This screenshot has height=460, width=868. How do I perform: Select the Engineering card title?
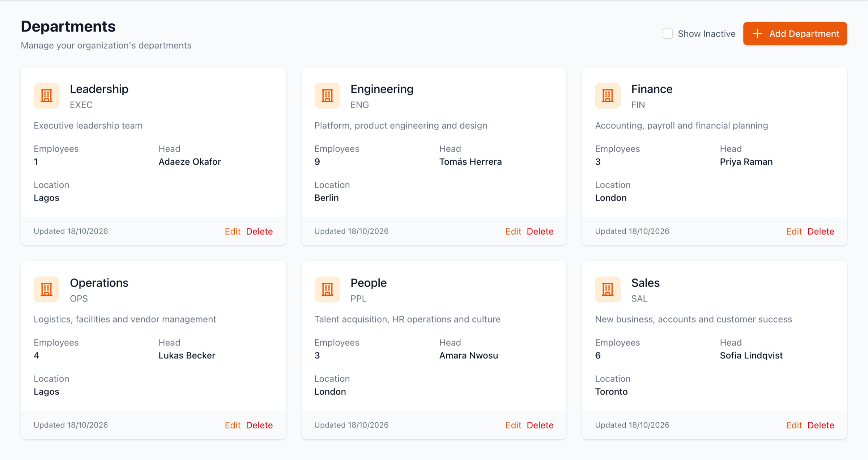[382, 89]
